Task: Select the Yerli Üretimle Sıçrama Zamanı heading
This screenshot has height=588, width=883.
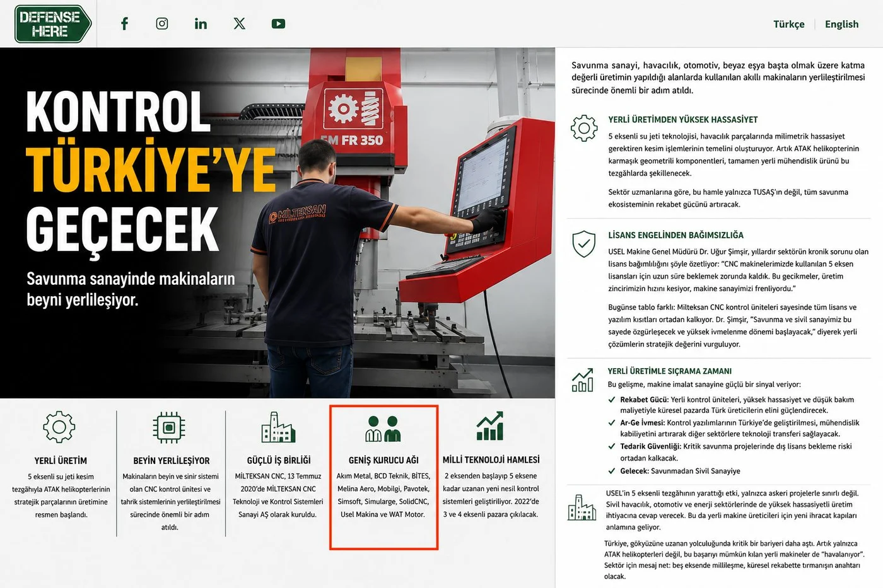Action: tap(670, 371)
